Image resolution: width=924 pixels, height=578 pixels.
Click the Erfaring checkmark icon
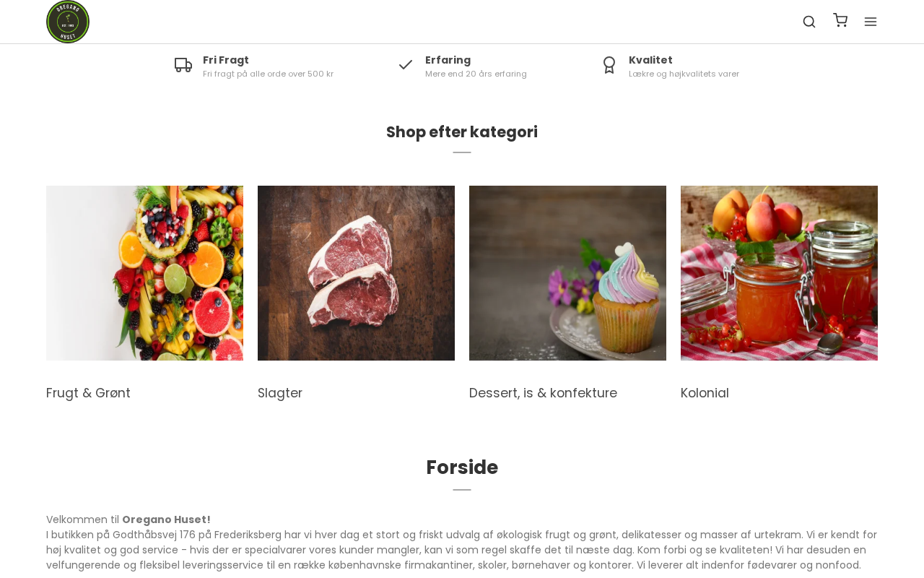tap(406, 65)
